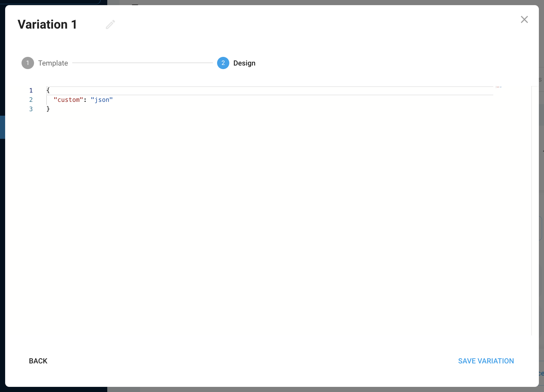This screenshot has width=544, height=392.
Task: Click the code editor minimap
Action: point(499,87)
